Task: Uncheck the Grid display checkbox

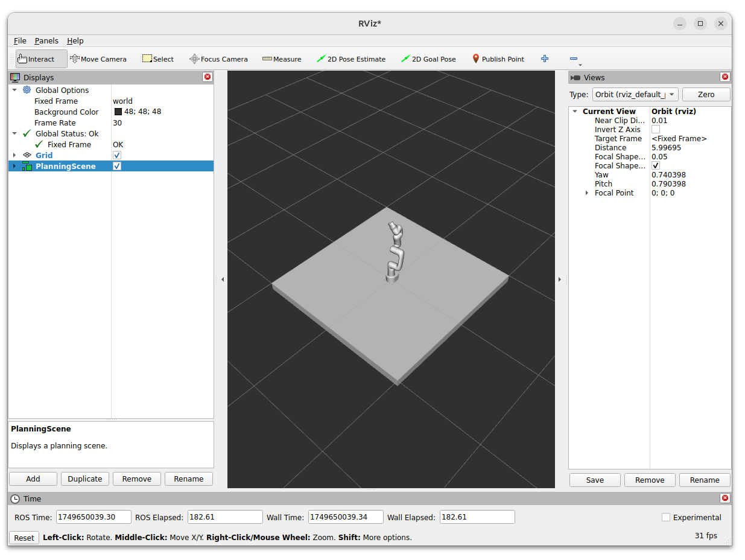Action: pos(117,155)
